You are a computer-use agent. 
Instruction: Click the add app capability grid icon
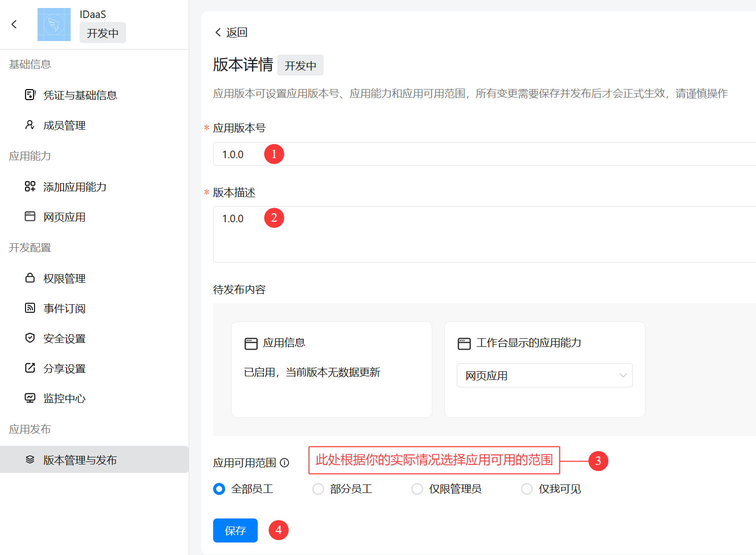[30, 187]
